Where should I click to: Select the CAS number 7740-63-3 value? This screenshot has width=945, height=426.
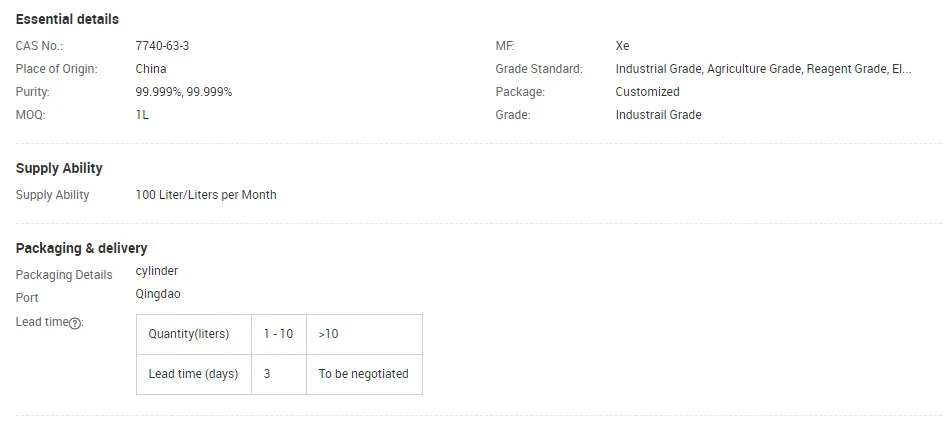(162, 46)
